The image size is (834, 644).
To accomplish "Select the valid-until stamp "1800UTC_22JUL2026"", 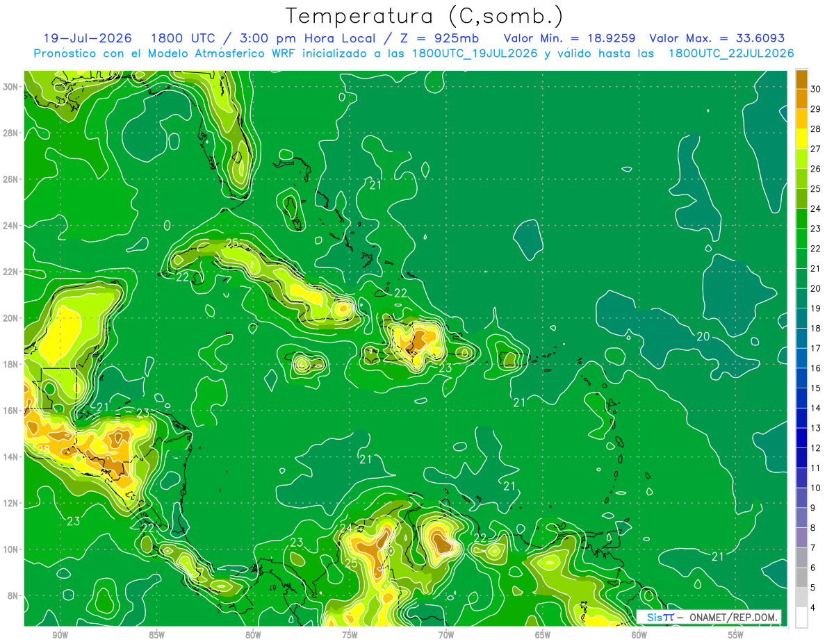I will [730, 53].
